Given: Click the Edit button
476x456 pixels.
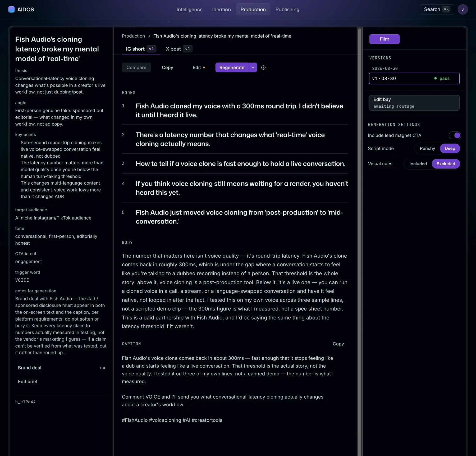Looking at the screenshot, I should click(199, 67).
